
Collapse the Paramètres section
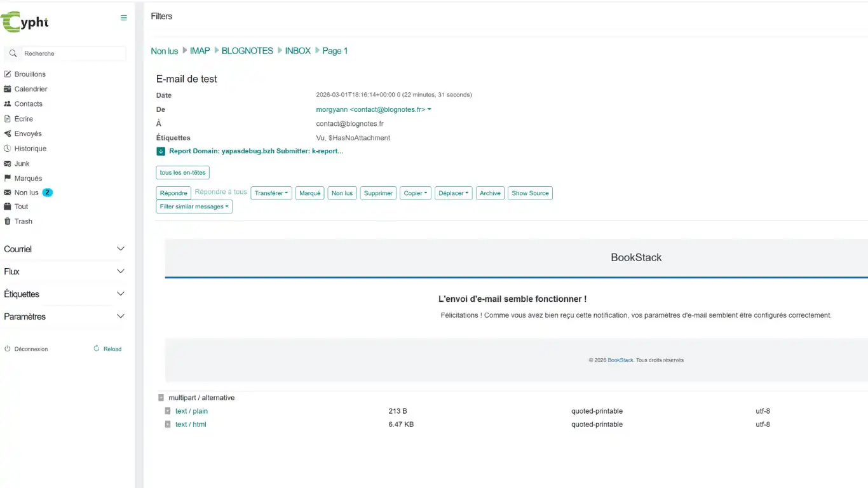120,316
